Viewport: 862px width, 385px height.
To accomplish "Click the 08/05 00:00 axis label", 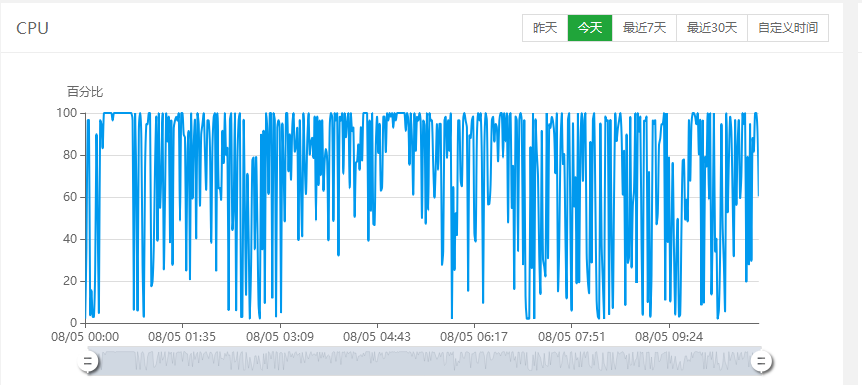I will point(86,336).
